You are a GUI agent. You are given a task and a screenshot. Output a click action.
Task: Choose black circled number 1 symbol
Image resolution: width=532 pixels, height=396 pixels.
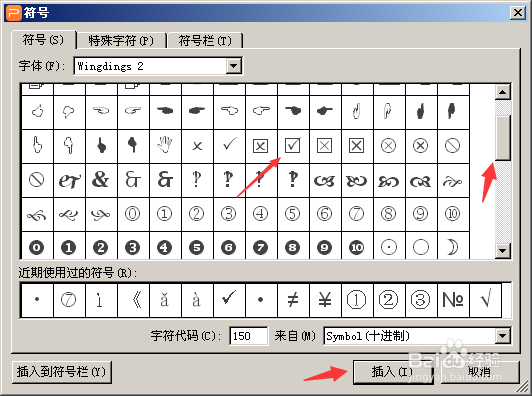69,247
